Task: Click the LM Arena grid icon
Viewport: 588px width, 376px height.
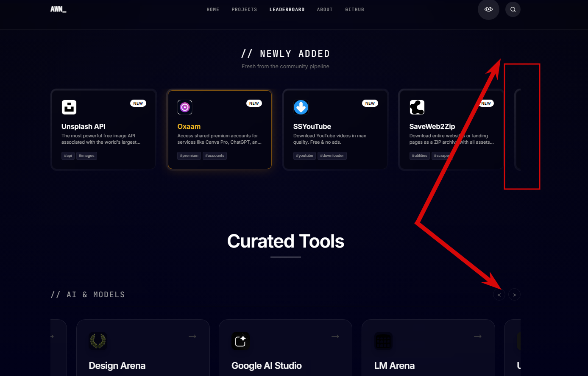Action: 383,341
